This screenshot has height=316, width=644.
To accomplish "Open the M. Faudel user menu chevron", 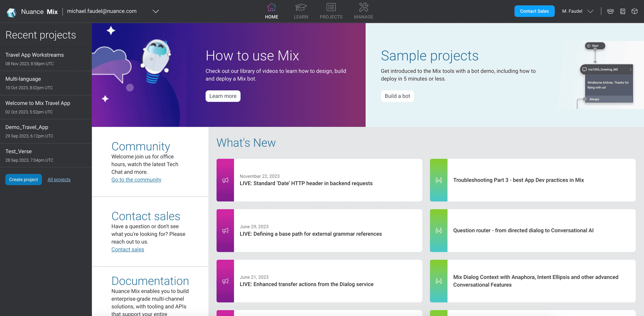I will (590, 11).
